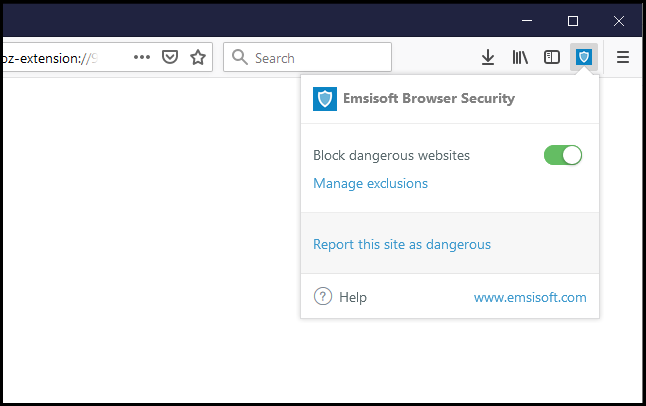Disable the Block dangerous websites toggle

coord(563,155)
